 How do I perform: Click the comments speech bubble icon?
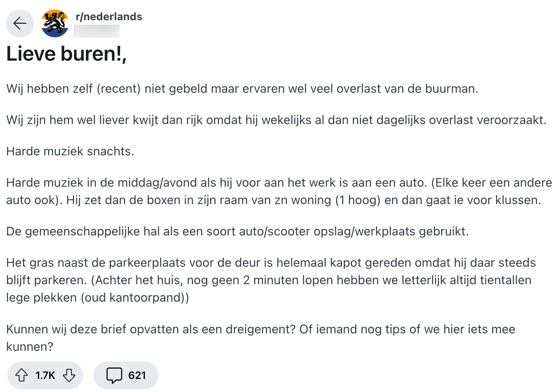(x=114, y=375)
